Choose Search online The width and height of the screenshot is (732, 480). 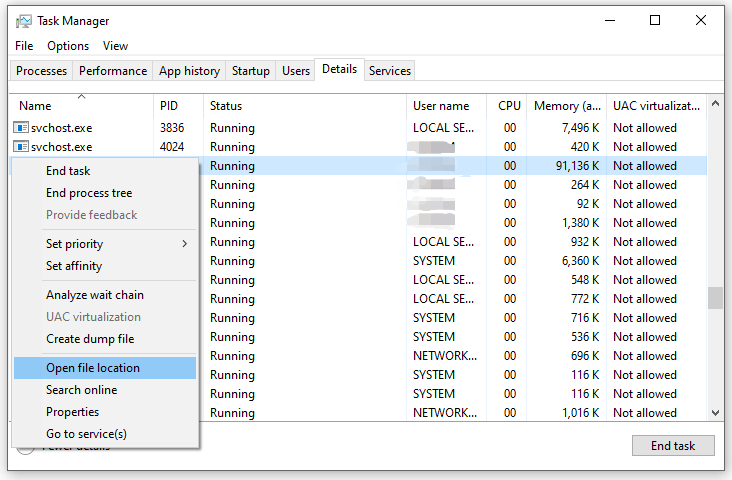[x=105, y=390]
